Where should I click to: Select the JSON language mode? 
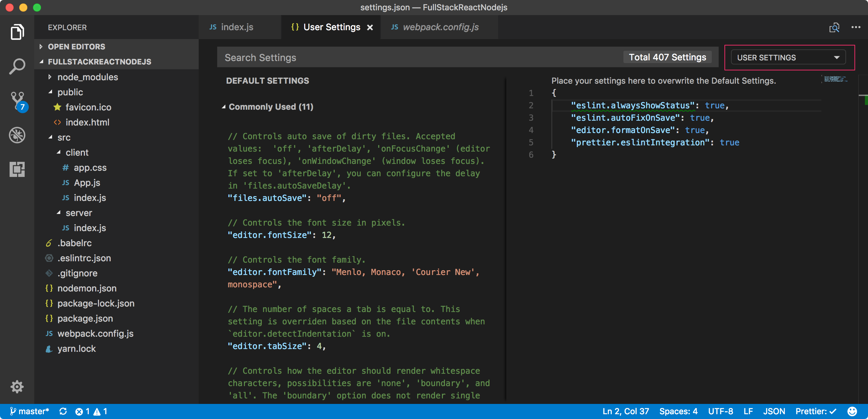point(774,411)
